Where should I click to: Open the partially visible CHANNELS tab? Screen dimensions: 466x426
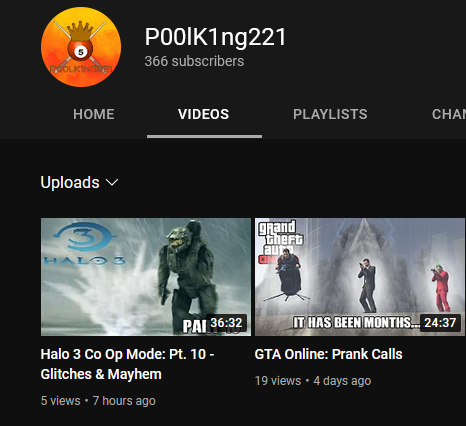click(449, 114)
